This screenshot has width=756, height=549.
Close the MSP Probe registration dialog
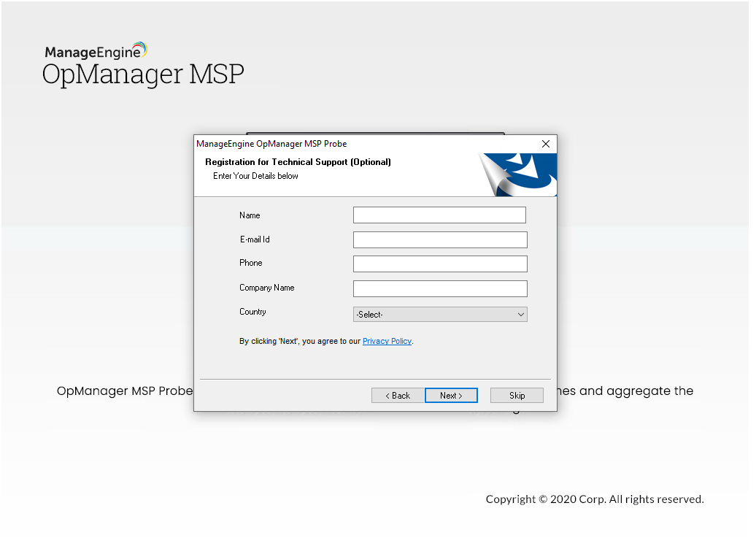pyautogui.click(x=545, y=144)
